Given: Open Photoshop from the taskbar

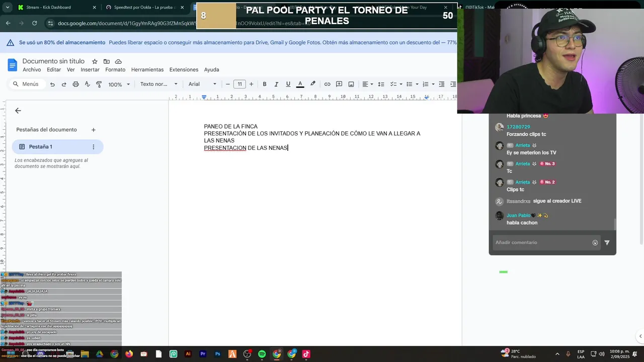Looking at the screenshot, I should [218, 354].
